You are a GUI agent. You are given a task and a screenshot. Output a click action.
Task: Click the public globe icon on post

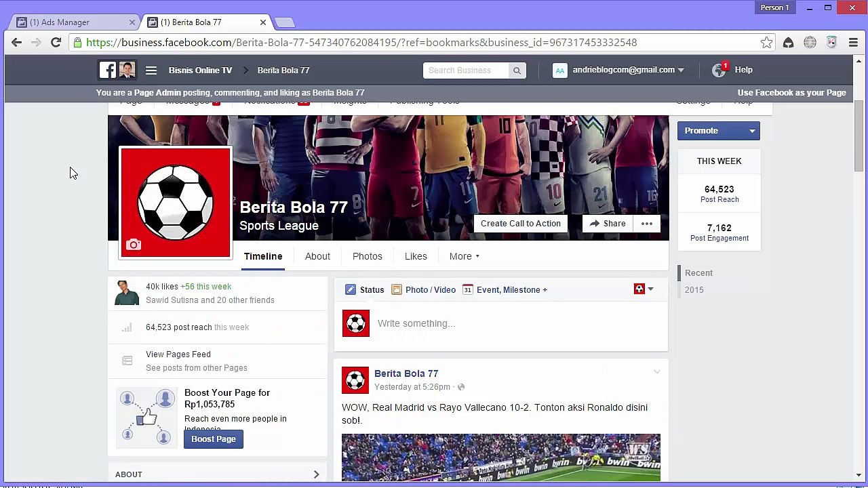(x=461, y=387)
